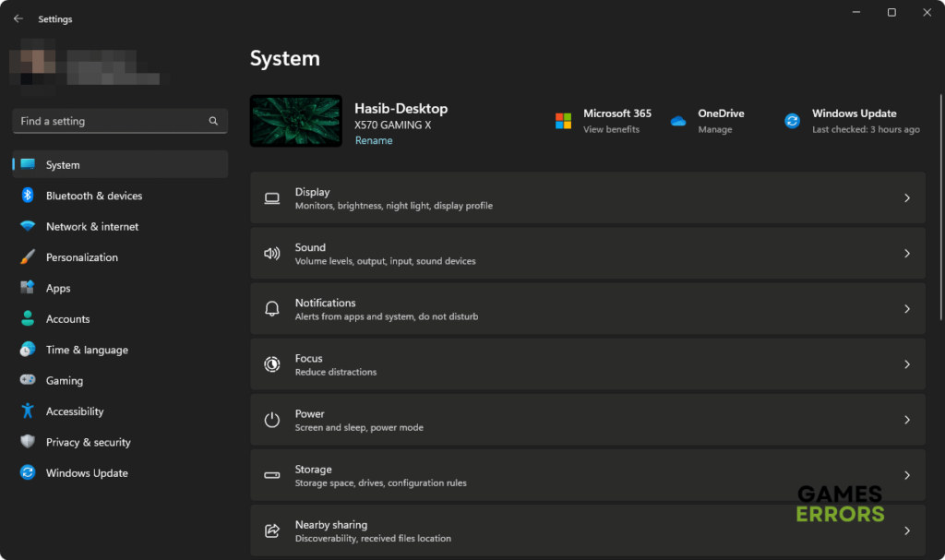Open Focus settings via the moon icon
Image resolution: width=945 pixels, height=560 pixels.
point(272,363)
